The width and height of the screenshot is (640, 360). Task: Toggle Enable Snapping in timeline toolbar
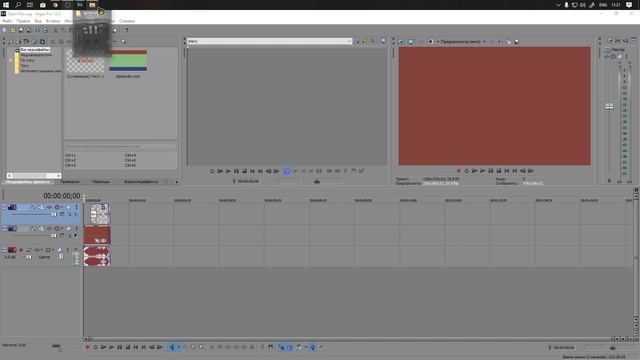[x=282, y=347]
